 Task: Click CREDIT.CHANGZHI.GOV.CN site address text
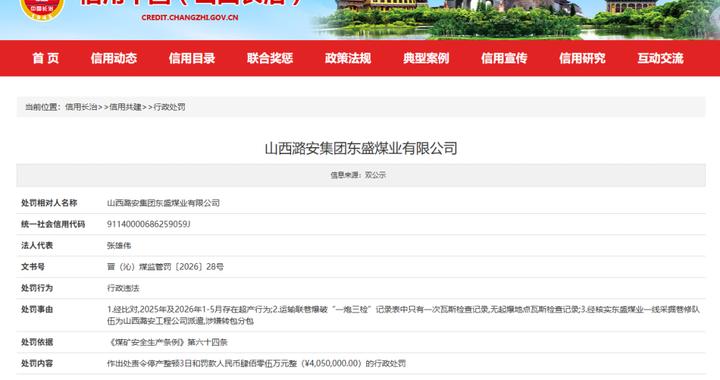tap(190, 17)
